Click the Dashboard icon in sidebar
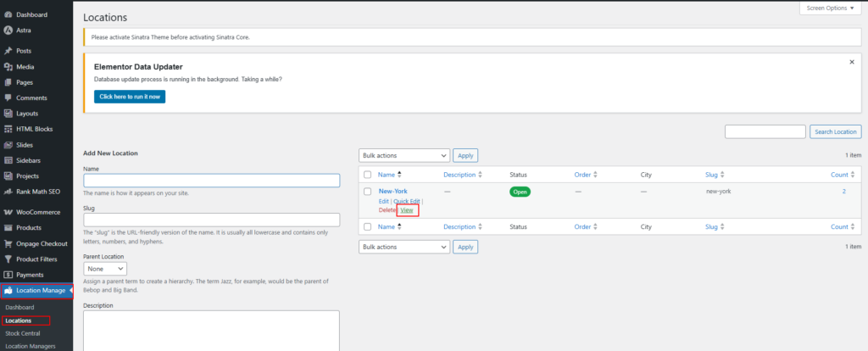 [8, 15]
